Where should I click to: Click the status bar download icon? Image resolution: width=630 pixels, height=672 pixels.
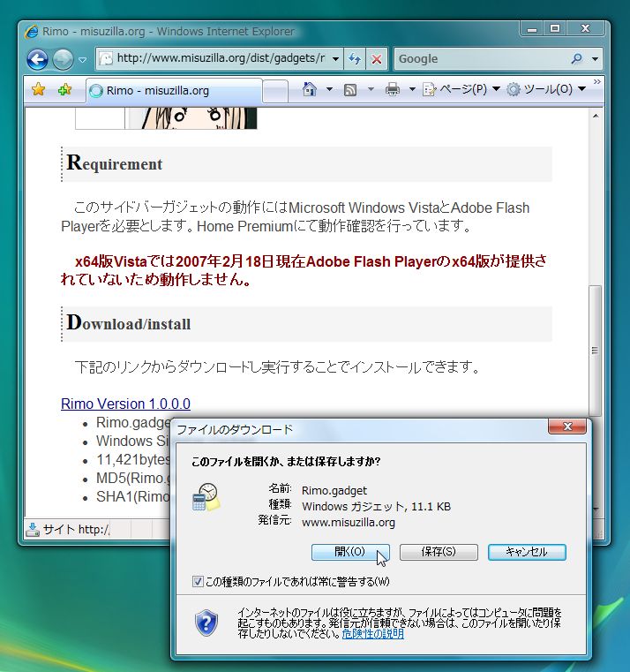tap(33, 529)
